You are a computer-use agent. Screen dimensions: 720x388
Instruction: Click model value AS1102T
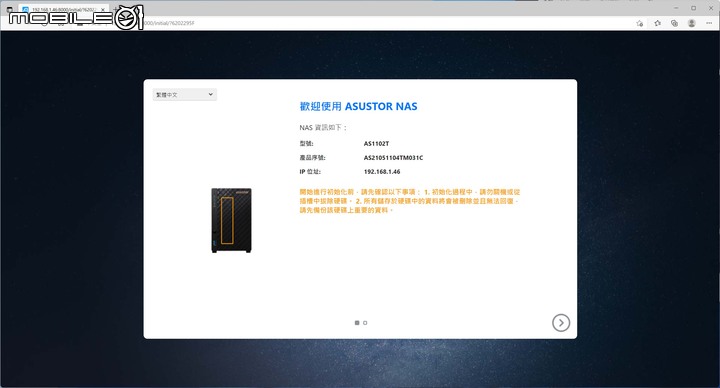click(x=376, y=144)
